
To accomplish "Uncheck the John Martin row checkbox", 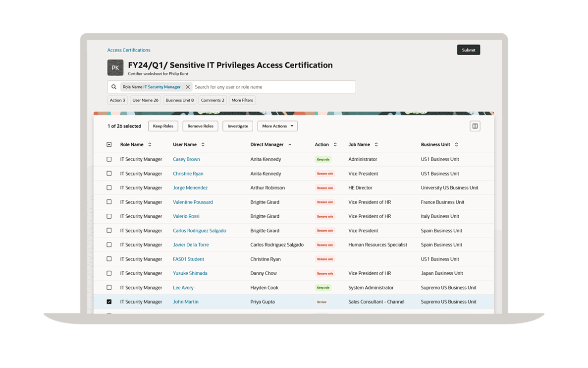I will [109, 302].
